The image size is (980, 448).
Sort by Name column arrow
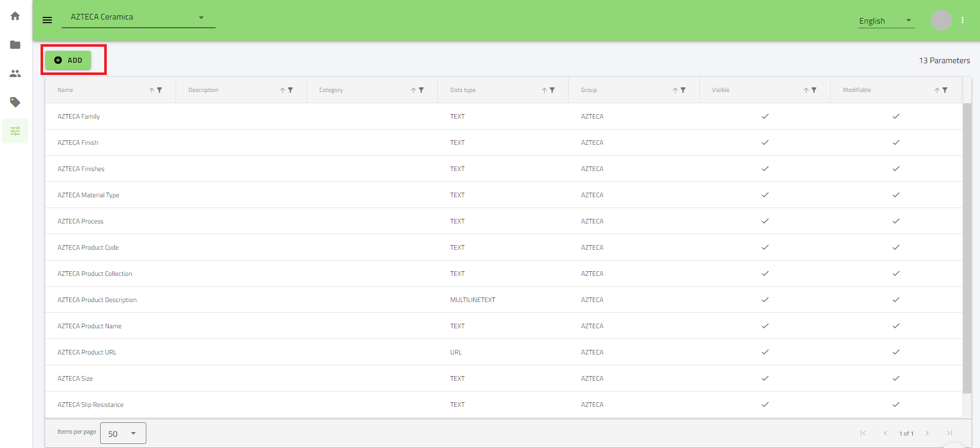coord(151,90)
